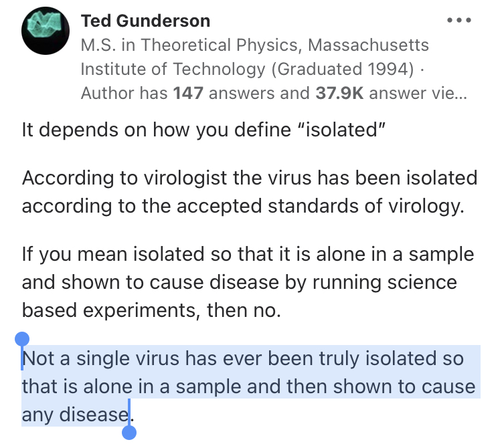Tap the selection start handle before 'Not'
Screen dimensions: 502x448
tap(22, 340)
